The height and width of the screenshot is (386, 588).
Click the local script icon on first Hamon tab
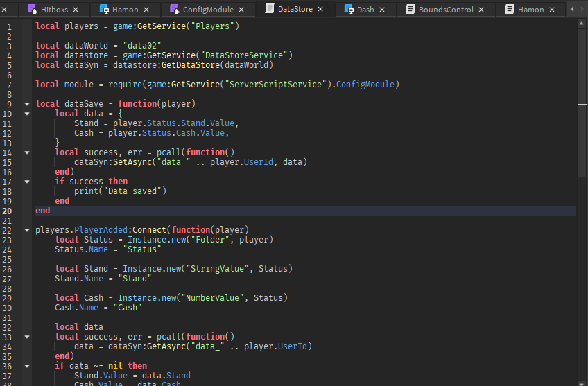pos(104,9)
